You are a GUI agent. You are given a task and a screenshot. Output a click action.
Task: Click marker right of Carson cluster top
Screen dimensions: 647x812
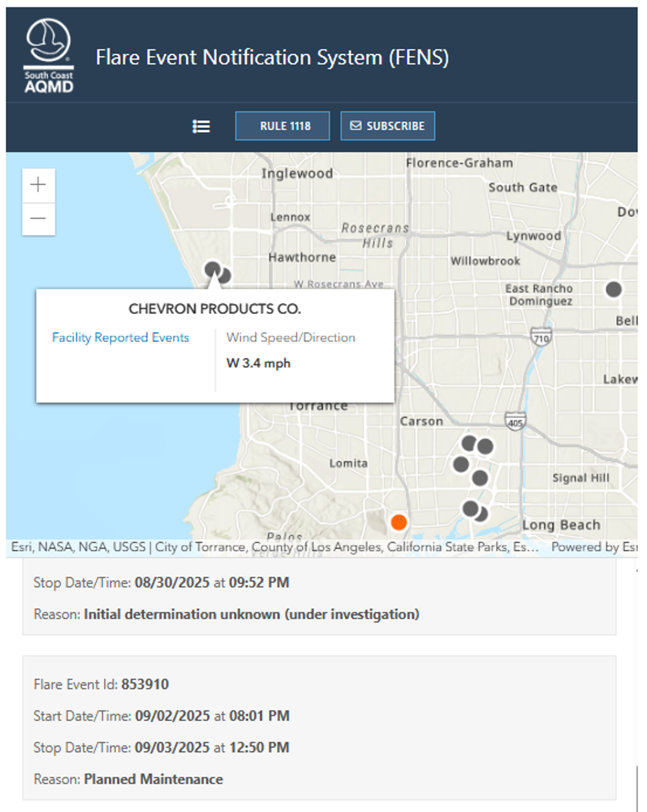pos(485,447)
